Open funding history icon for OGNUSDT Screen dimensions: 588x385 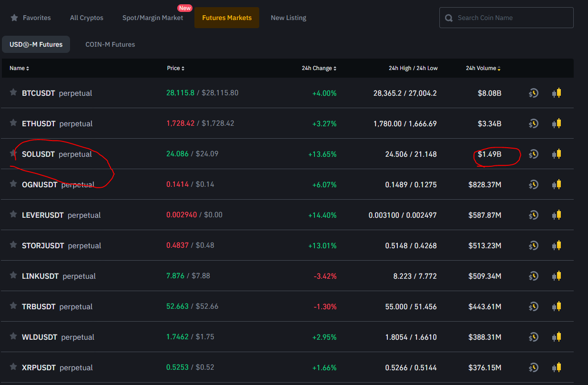tap(534, 184)
